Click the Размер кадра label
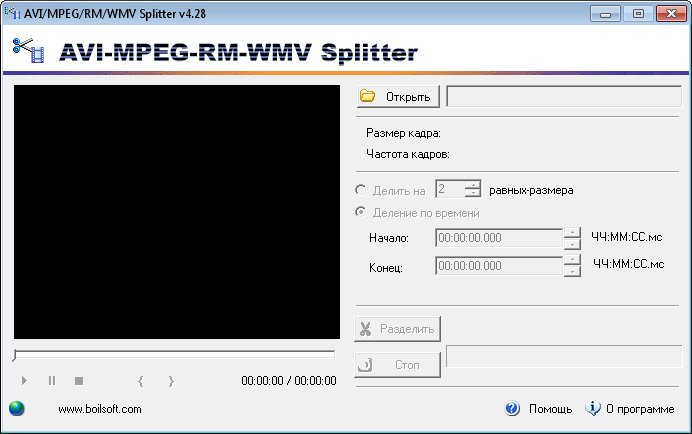692x434 pixels. pos(403,133)
